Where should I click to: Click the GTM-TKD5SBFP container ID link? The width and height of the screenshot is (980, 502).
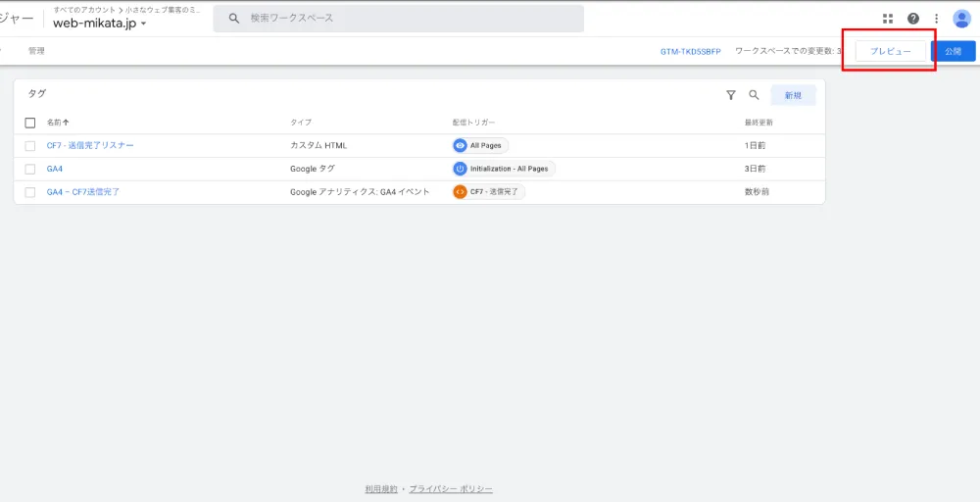pos(691,51)
